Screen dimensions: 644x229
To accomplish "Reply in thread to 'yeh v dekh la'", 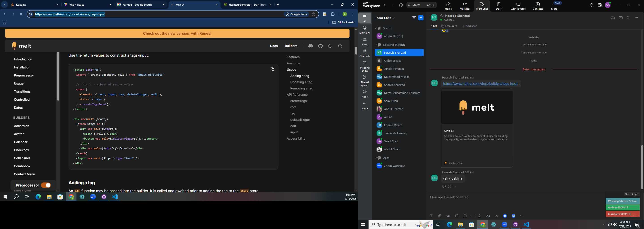I will [444, 186].
